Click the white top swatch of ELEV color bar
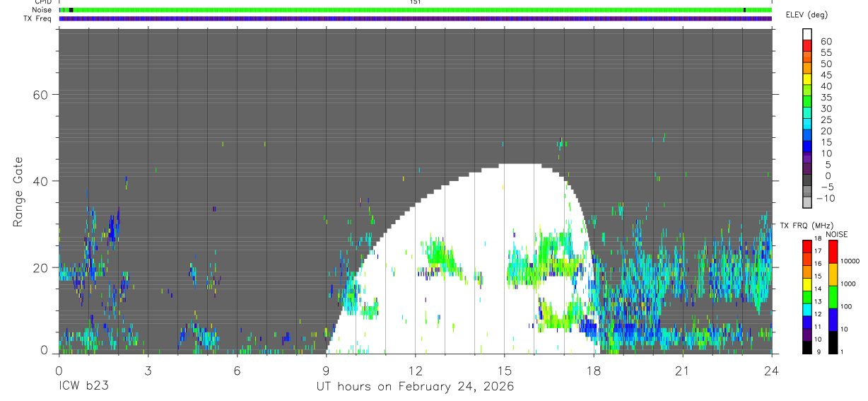Image resolution: width=868 pixels, height=401 pixels. (x=807, y=34)
